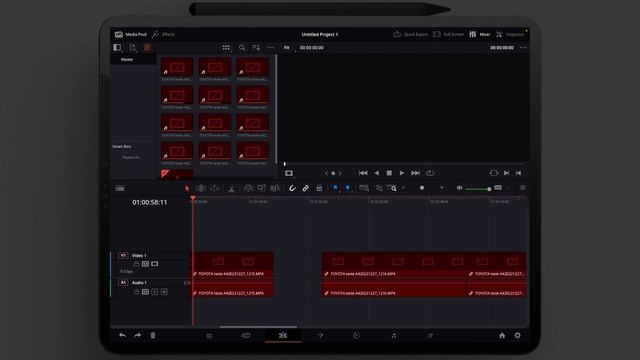This screenshot has width=640, height=360.
Task: Add a blue marker
Action: pos(348,188)
